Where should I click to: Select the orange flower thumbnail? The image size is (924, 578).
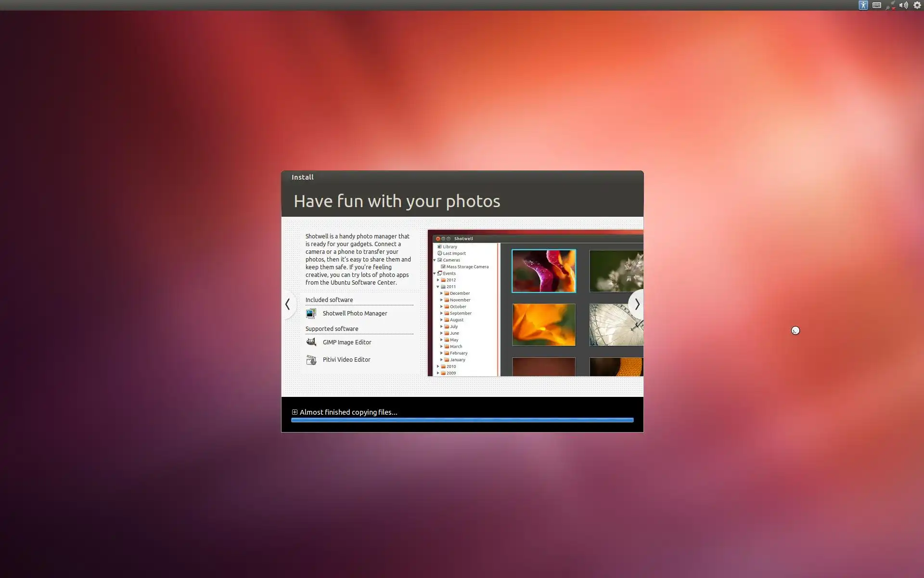coord(543,325)
